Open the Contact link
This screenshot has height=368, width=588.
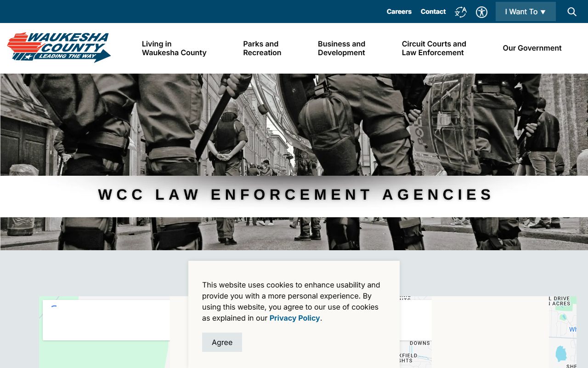pos(433,11)
